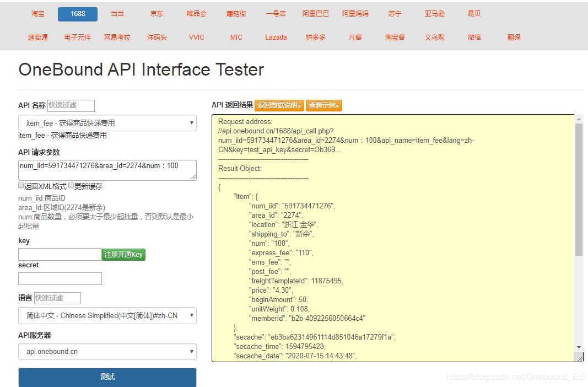Open the API name item_fee dropdown

point(107,123)
